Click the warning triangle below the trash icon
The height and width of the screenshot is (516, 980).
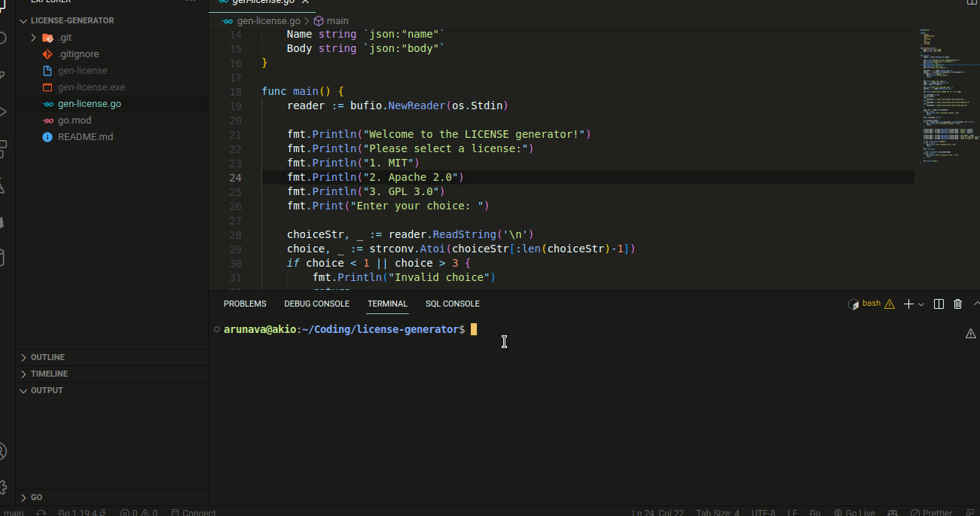(x=971, y=334)
